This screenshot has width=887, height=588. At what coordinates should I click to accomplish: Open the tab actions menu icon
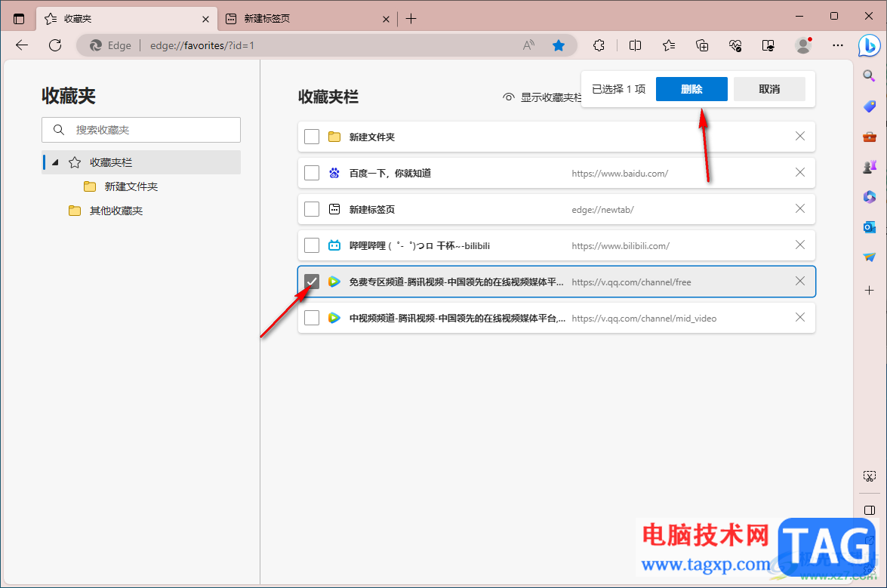click(x=19, y=19)
